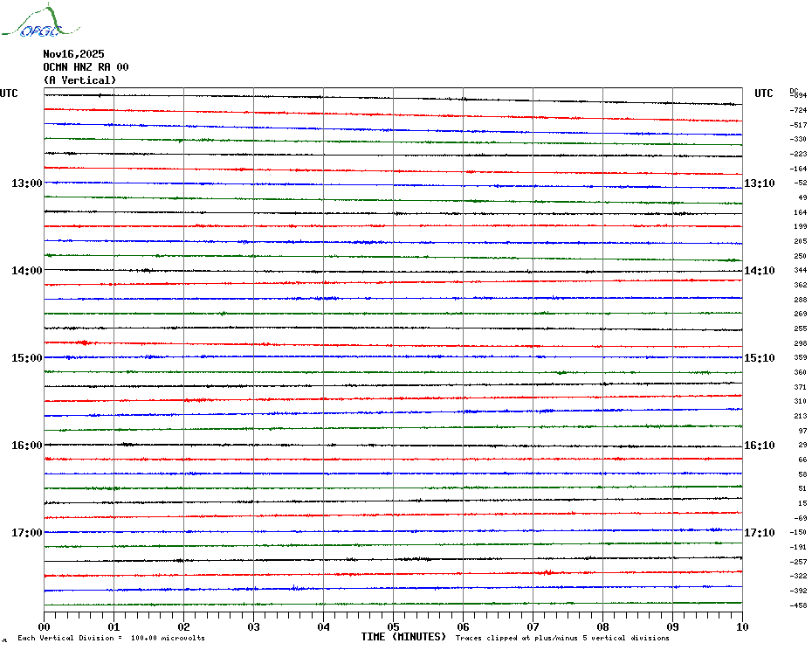Click the DC value -191
This screenshot has width=812, height=650.
point(798,548)
